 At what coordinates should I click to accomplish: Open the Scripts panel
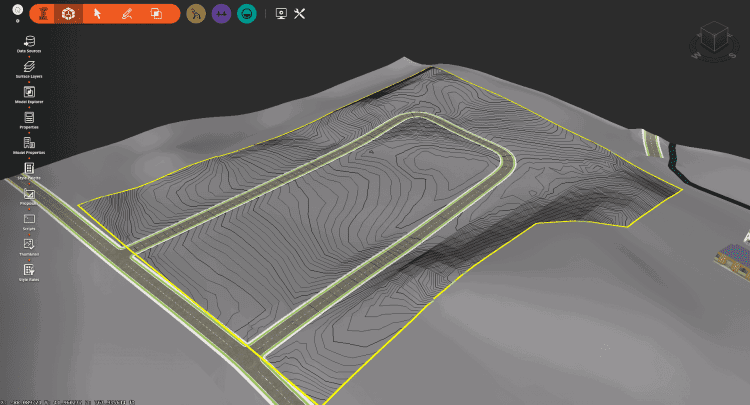(29, 219)
